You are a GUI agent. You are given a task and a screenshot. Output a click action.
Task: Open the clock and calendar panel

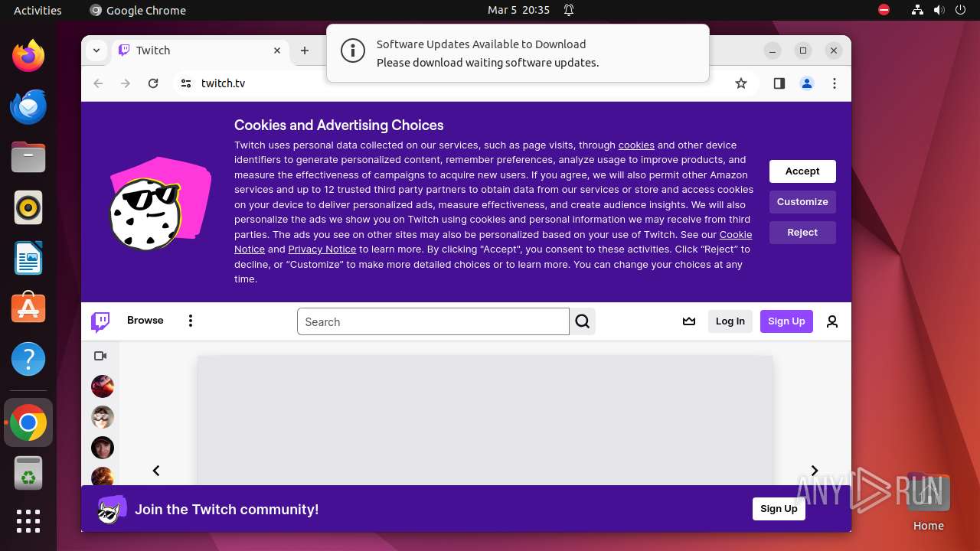(518, 10)
